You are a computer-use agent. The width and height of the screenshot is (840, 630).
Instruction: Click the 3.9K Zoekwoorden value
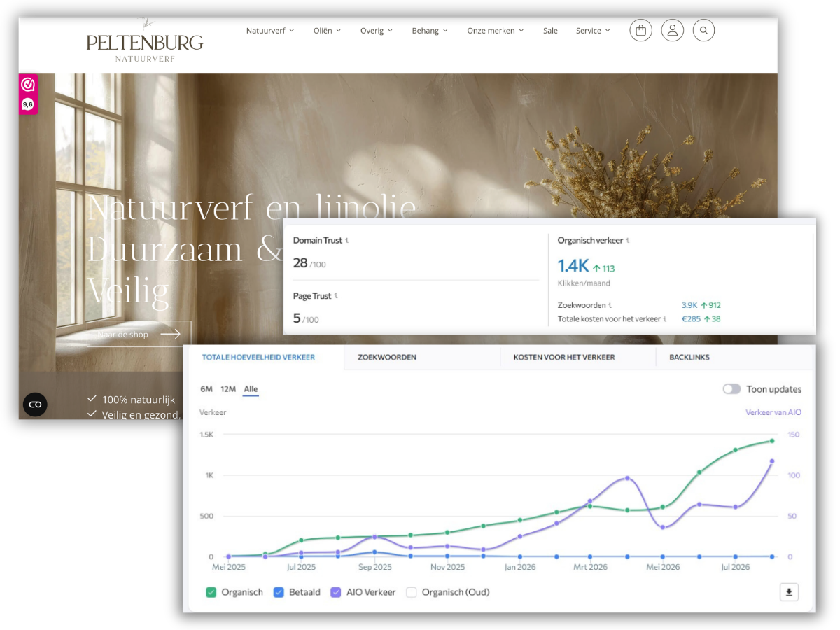[689, 305]
